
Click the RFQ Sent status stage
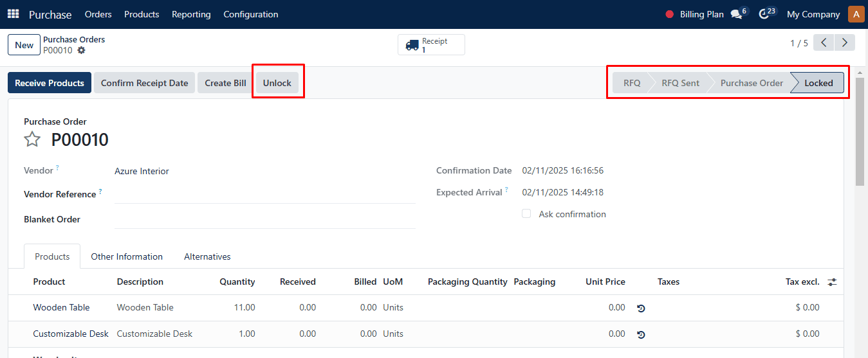(680, 83)
